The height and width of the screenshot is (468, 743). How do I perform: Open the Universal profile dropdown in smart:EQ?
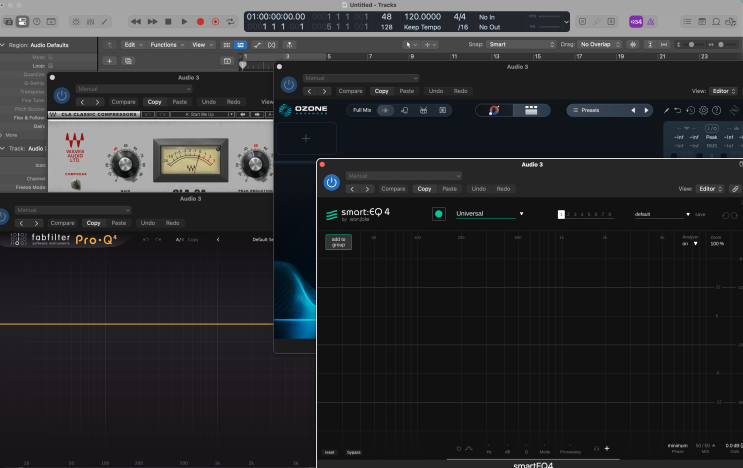pos(489,214)
